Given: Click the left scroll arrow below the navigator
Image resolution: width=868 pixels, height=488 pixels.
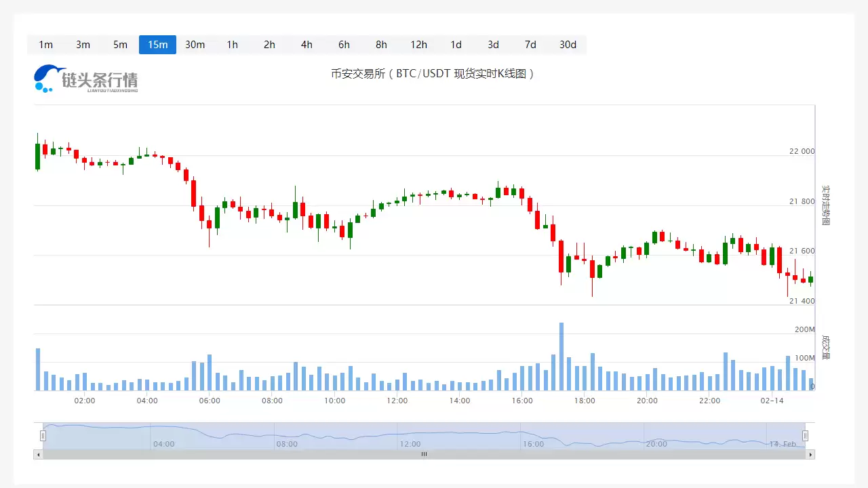Looking at the screenshot, I should pos(37,454).
